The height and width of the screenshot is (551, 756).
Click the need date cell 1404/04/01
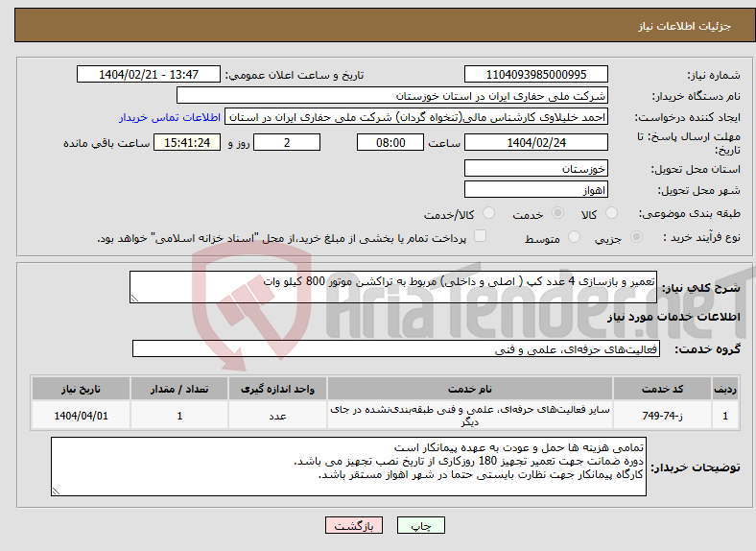click(81, 416)
